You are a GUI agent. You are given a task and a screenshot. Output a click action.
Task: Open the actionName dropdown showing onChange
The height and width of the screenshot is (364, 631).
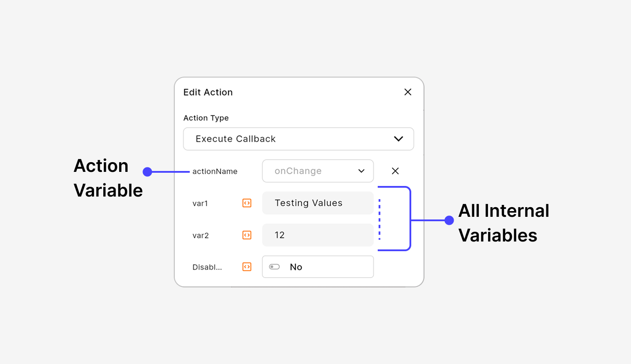click(x=318, y=171)
